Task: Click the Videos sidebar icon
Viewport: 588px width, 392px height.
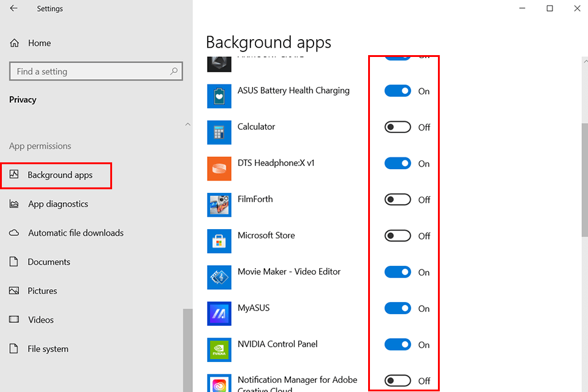Action: coord(14,319)
